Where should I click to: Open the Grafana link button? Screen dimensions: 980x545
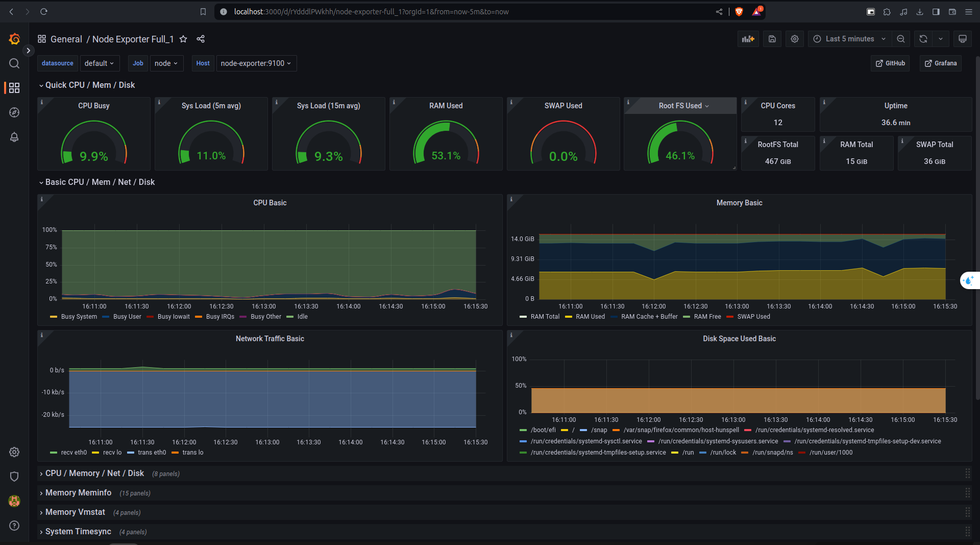pos(941,63)
